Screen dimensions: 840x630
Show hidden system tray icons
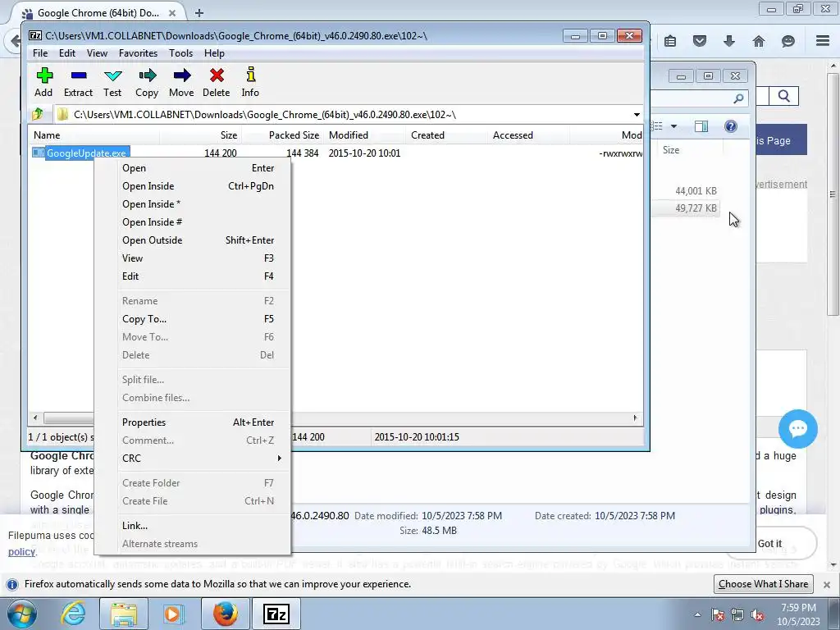(x=697, y=614)
